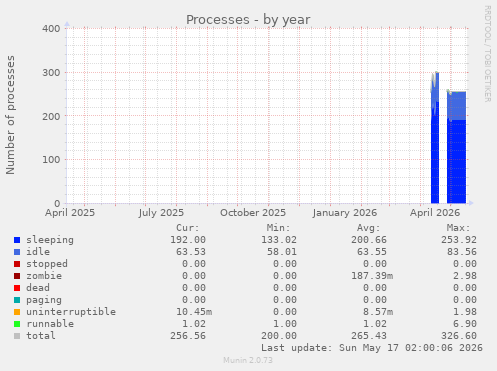
Task: Click the runnable legend color swatch
Action: pos(17,324)
